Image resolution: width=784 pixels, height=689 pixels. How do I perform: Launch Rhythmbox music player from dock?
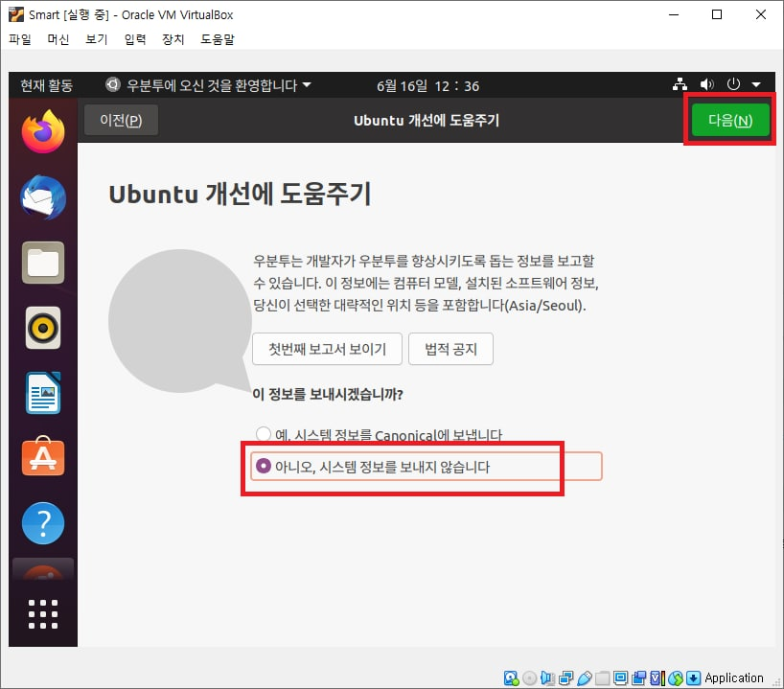click(x=43, y=328)
